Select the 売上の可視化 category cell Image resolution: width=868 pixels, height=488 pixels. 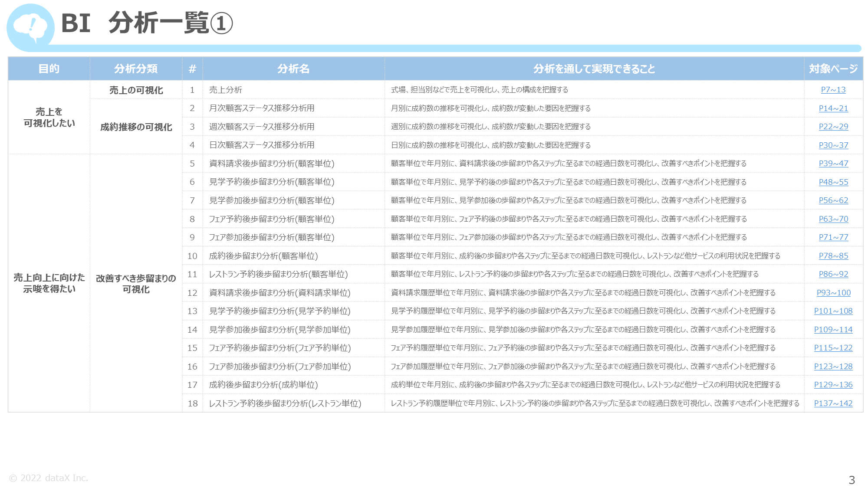coord(136,90)
